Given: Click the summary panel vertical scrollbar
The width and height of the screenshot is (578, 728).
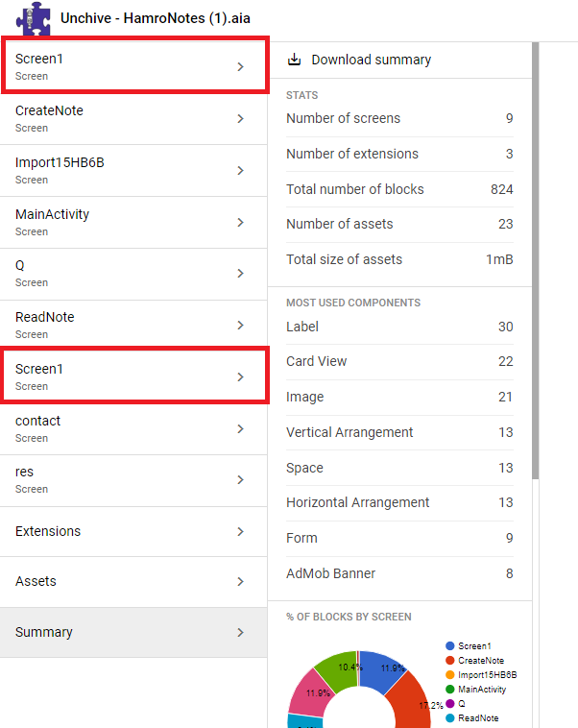Looking at the screenshot, I should [536, 260].
